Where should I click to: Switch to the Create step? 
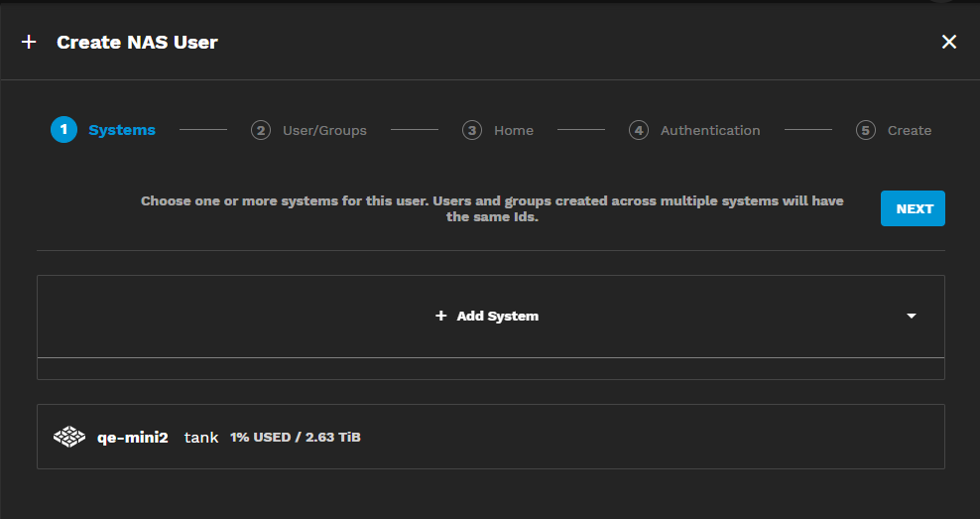[x=909, y=130]
